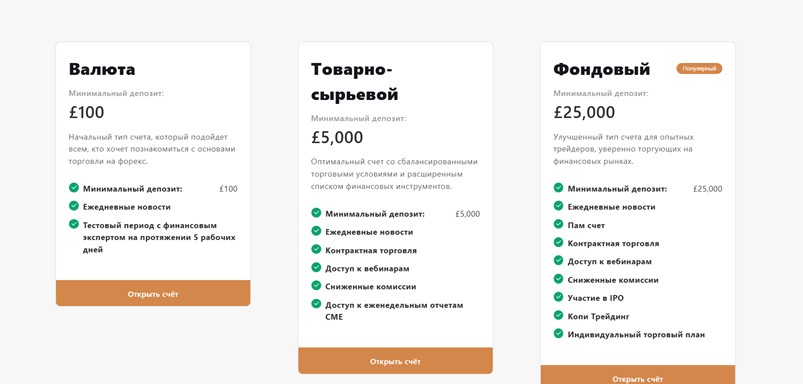
Task: Click checkmark by Минимальный депозит £5,000 row
Action: click(316, 212)
